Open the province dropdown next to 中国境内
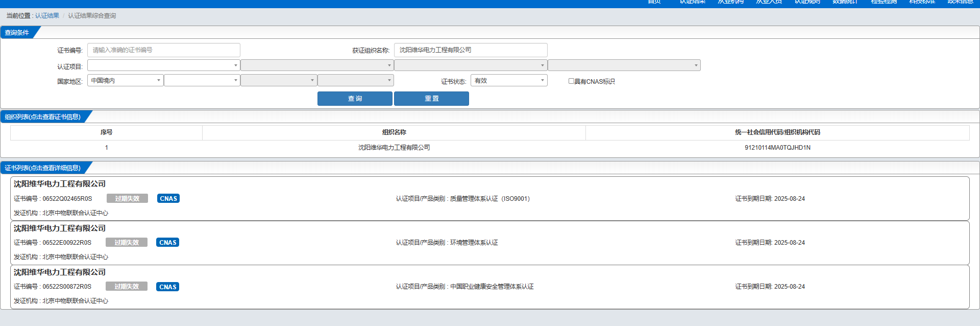980x326 pixels. click(x=202, y=81)
